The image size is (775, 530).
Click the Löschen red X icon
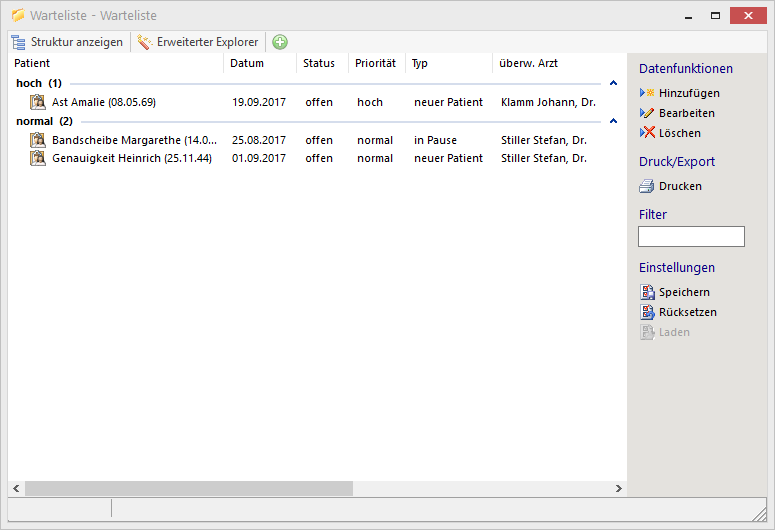pos(647,133)
